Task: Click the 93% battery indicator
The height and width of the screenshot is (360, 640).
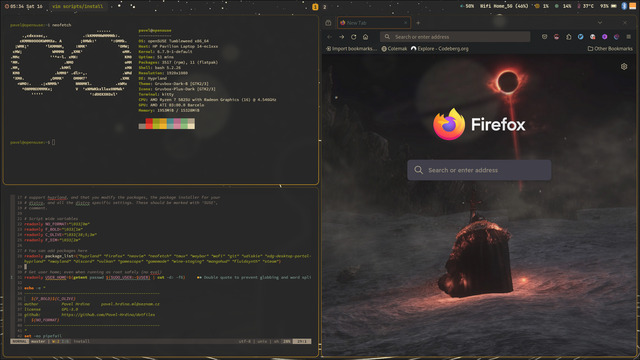Action: tap(608, 6)
